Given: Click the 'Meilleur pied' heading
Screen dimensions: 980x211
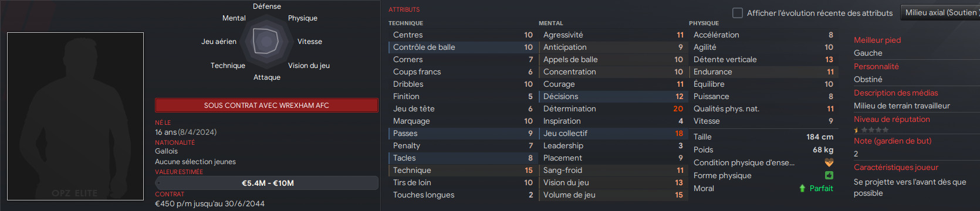Looking at the screenshot, I should tap(877, 40).
